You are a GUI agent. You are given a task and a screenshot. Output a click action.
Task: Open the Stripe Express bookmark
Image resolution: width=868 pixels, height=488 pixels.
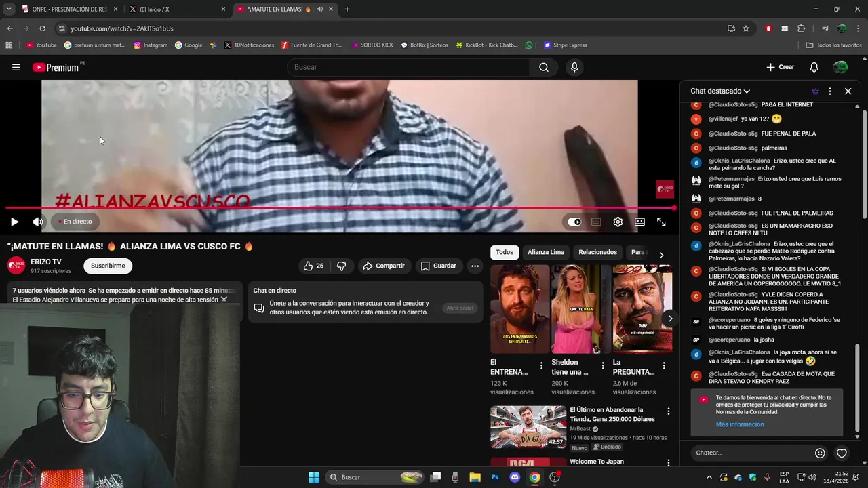click(x=564, y=45)
